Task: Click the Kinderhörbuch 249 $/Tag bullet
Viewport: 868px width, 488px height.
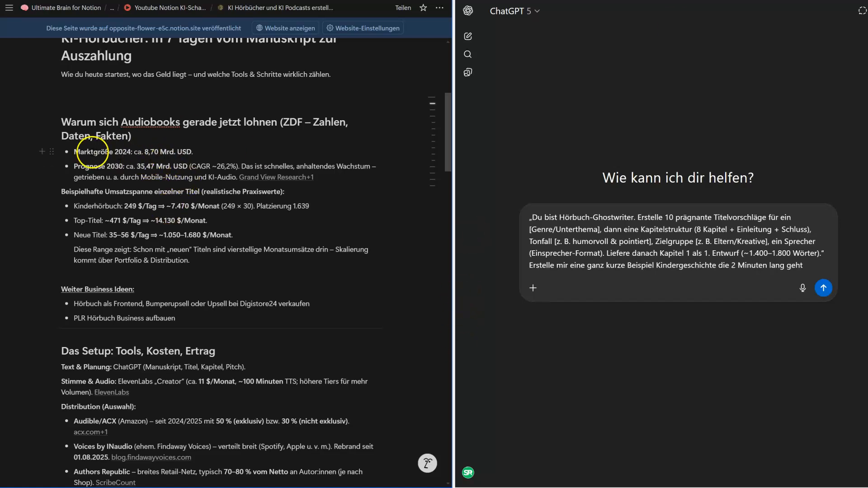Action: [191, 206]
